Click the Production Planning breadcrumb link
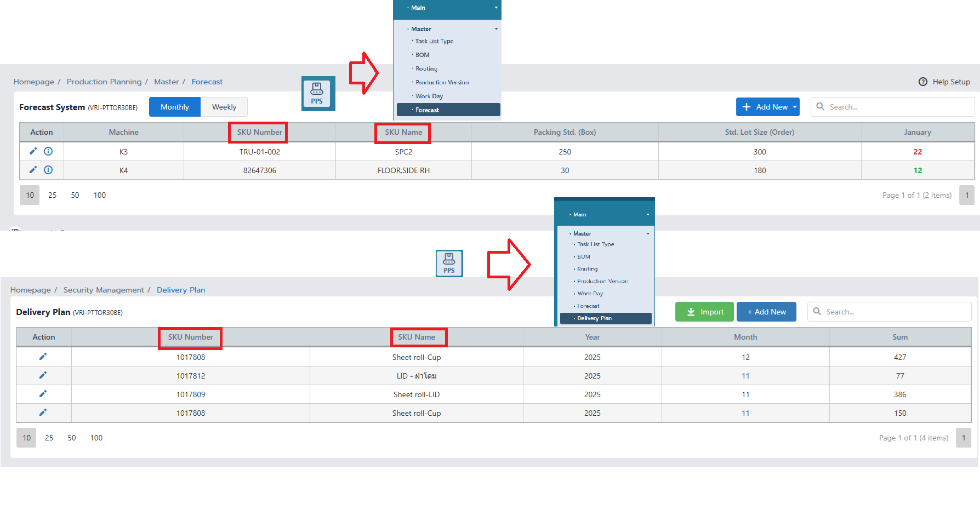980x521 pixels. click(104, 82)
